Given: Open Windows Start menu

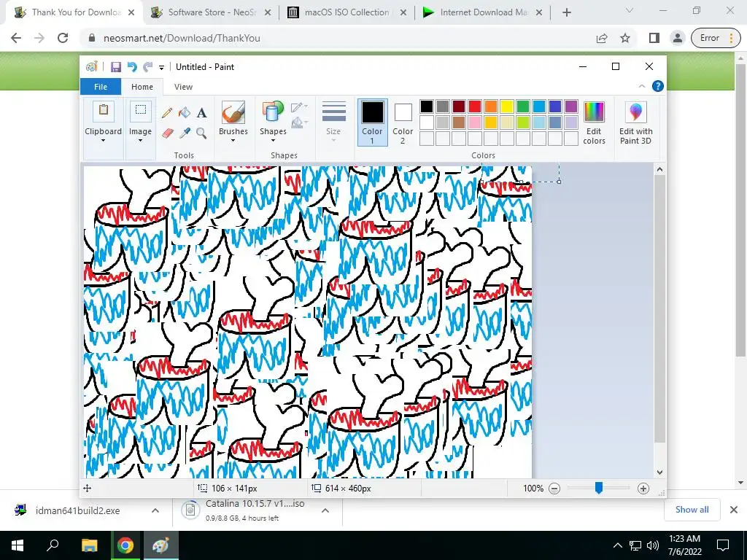Looking at the screenshot, I should click(x=18, y=545).
